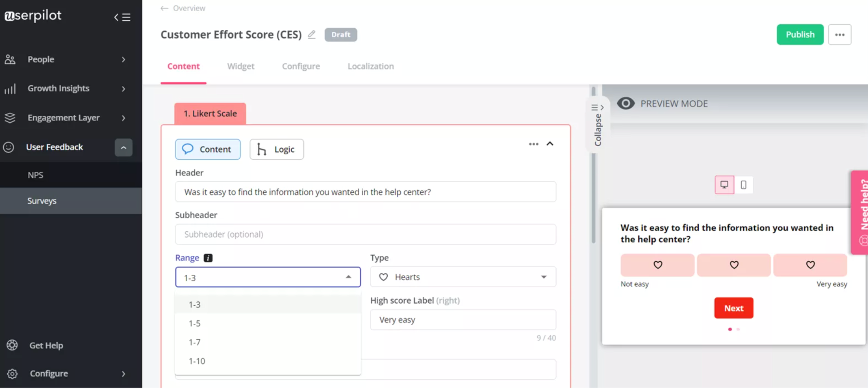Click the pencil icon to rename survey
The width and height of the screenshot is (868, 389).
pyautogui.click(x=312, y=35)
